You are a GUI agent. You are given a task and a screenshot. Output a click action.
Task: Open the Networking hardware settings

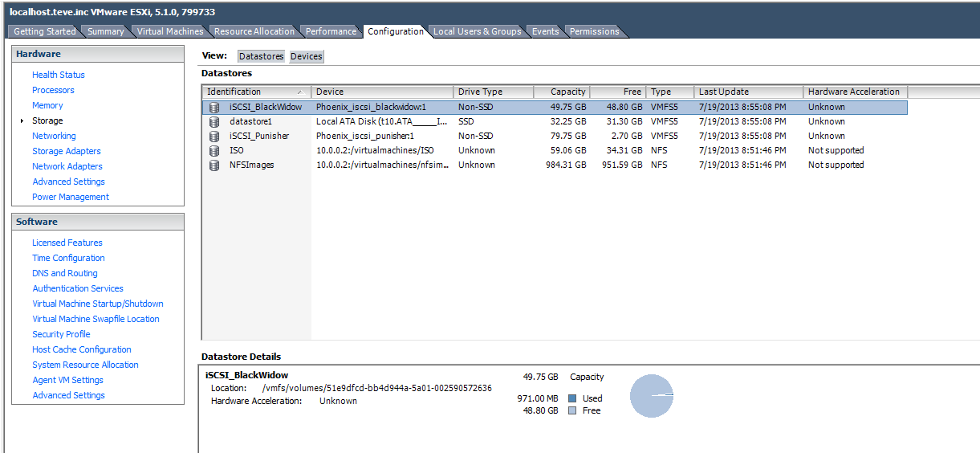pos(54,136)
